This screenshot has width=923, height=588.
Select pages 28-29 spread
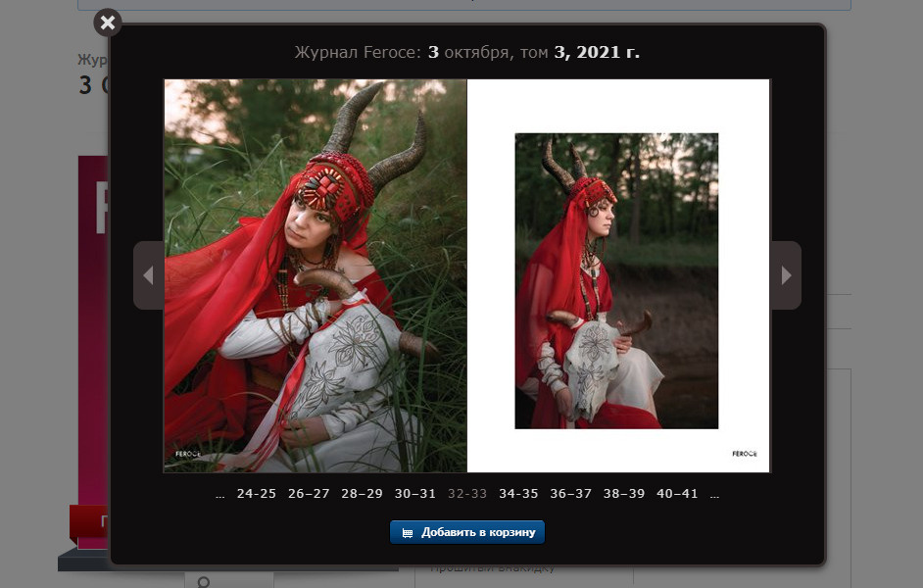pos(362,494)
